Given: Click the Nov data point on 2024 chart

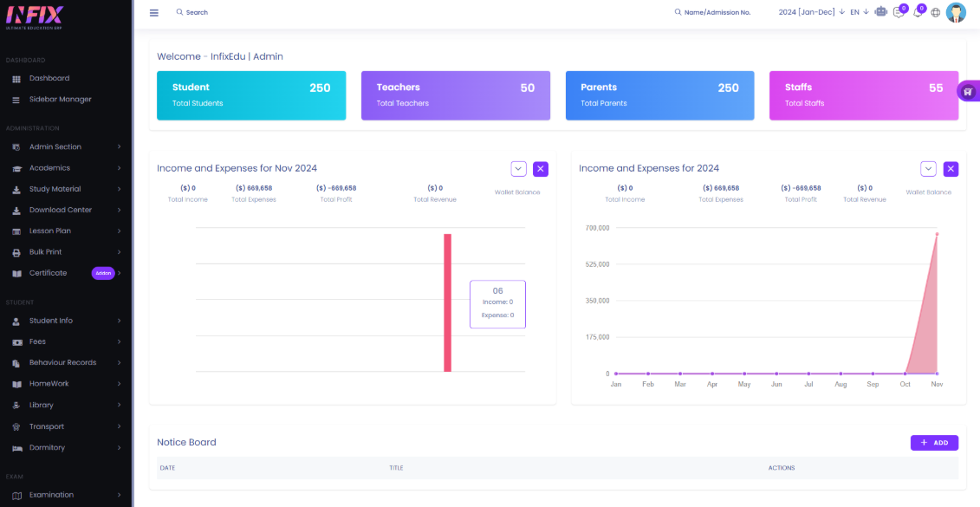Looking at the screenshot, I should click(937, 234).
